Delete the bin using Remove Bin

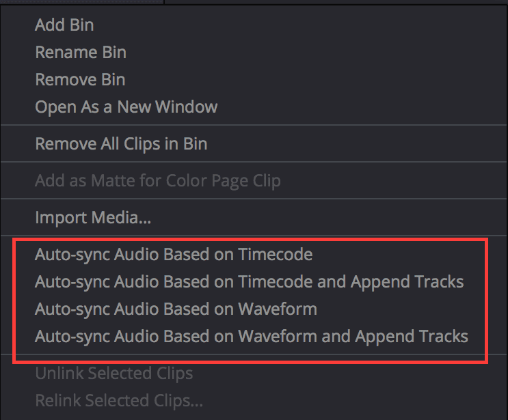point(81,80)
